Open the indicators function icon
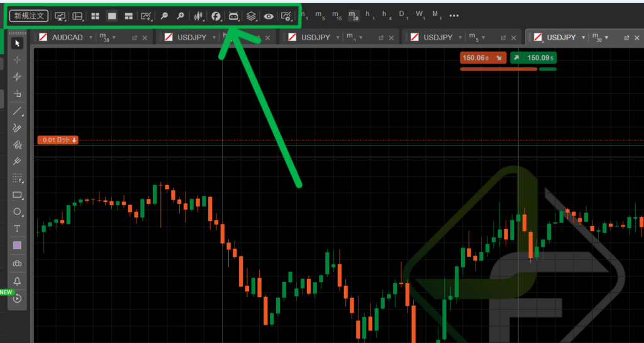Image resolution: width=644 pixels, height=343 pixels. click(216, 16)
